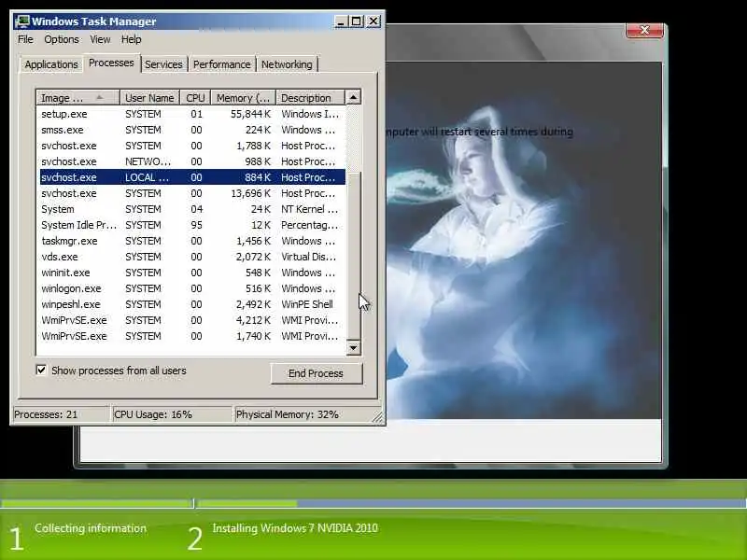The width and height of the screenshot is (747, 560).
Task: Click the process list scroll down arrow
Action: [353, 347]
